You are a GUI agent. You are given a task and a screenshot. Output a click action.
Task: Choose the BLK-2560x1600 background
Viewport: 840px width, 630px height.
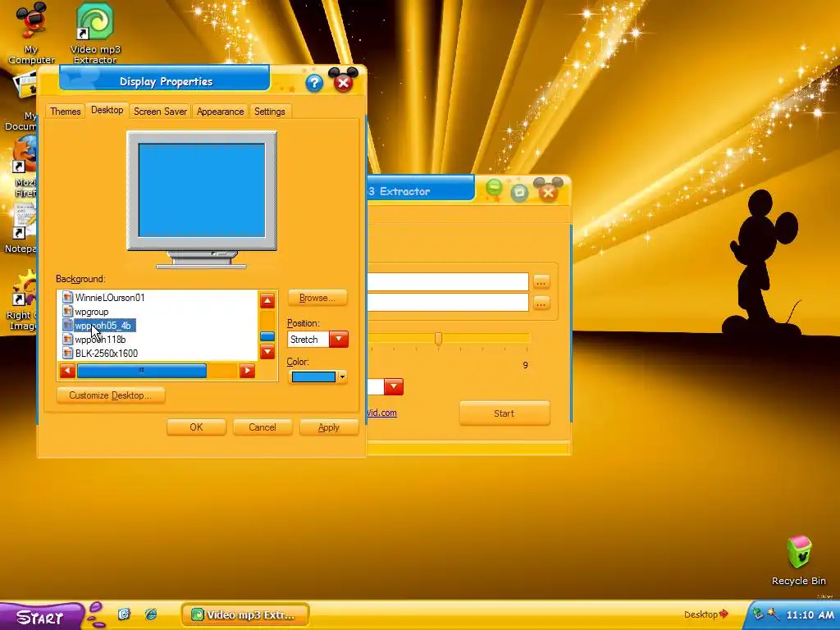click(107, 353)
